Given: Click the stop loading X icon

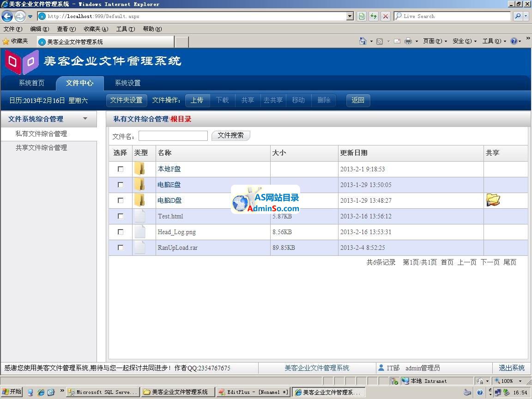Looking at the screenshot, I should 386,16.
